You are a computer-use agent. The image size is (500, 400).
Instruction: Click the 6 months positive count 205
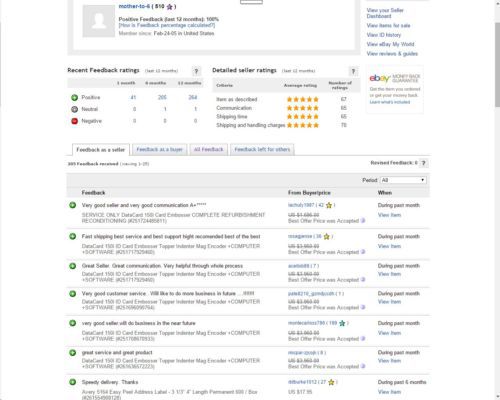pos(162,97)
